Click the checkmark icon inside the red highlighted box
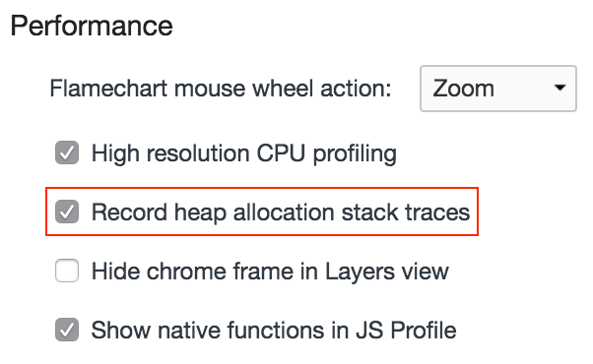The width and height of the screenshot is (593, 364). click(67, 212)
